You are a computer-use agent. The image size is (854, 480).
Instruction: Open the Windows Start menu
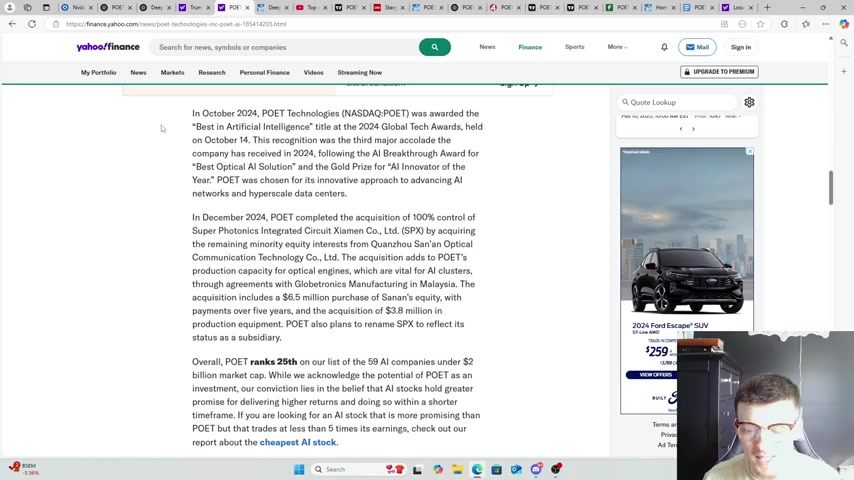tap(299, 469)
